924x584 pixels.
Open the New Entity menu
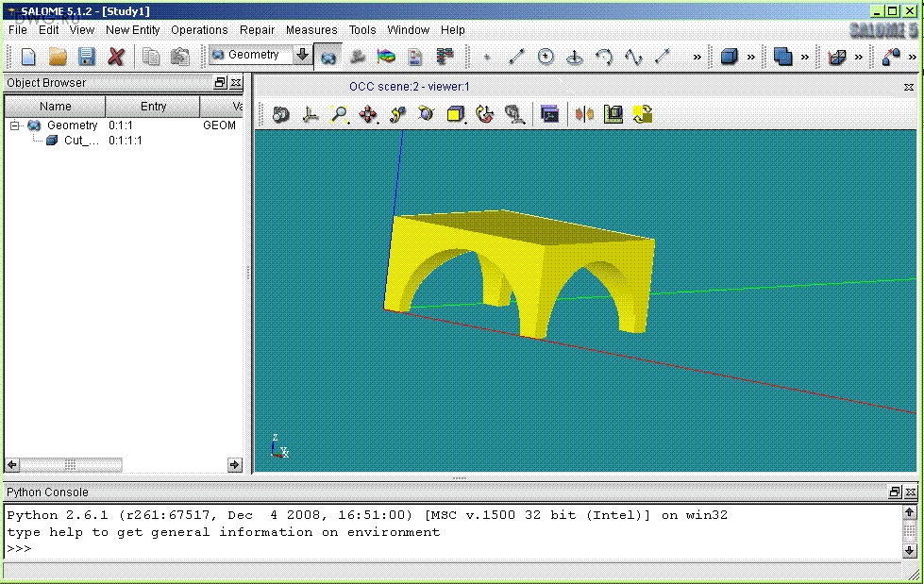tap(132, 30)
